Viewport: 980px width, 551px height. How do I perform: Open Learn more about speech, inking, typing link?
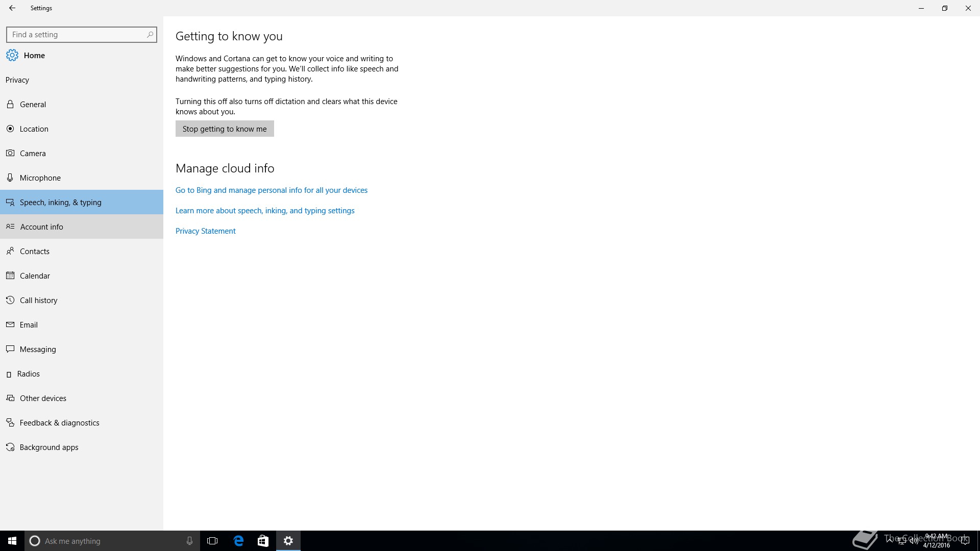265,211
